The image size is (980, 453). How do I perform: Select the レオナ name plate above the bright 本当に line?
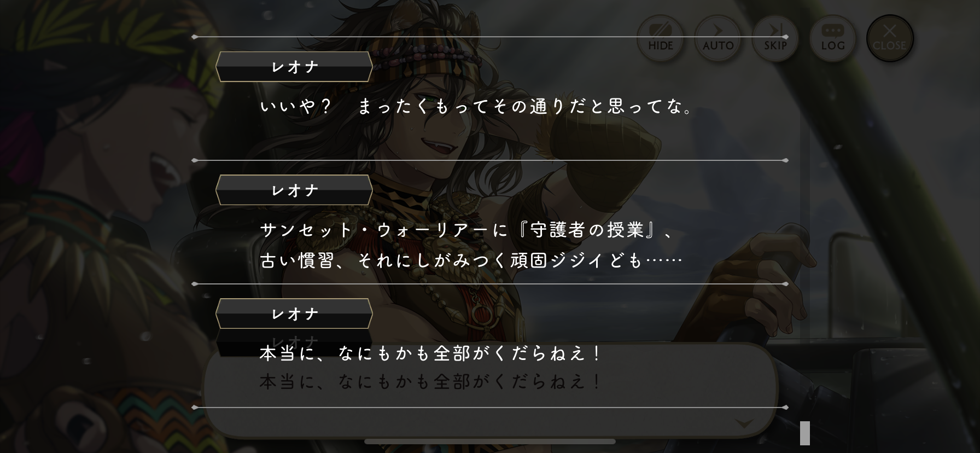(294, 314)
